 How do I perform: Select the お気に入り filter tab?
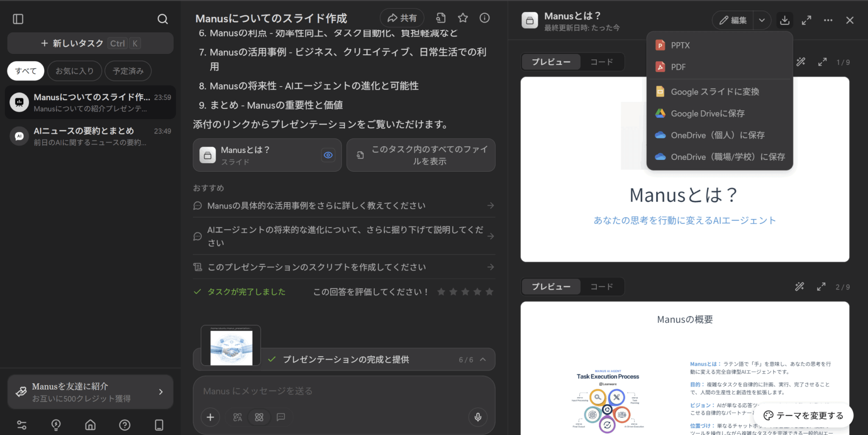[x=75, y=71]
